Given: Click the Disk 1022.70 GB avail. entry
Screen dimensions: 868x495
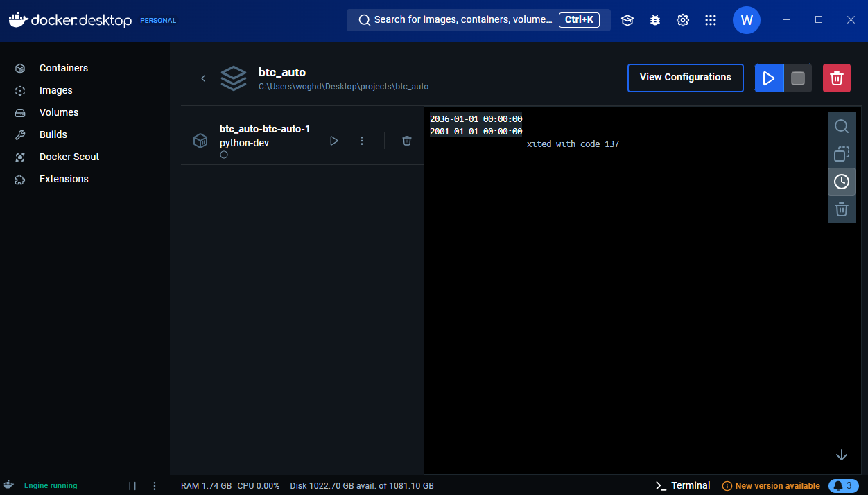Looking at the screenshot, I should click(x=362, y=486).
